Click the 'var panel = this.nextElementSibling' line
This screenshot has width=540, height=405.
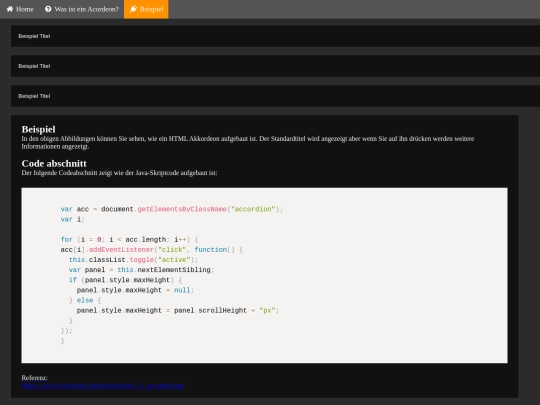pyautogui.click(x=141, y=270)
